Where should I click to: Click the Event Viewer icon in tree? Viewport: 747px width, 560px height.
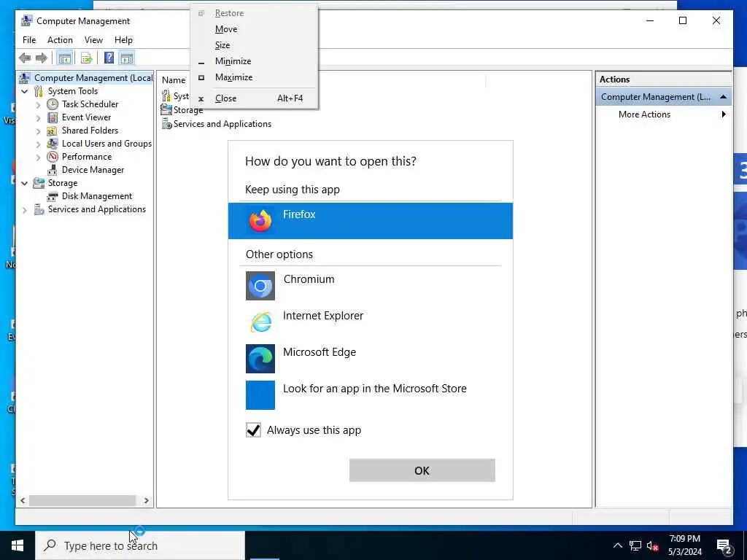click(53, 117)
